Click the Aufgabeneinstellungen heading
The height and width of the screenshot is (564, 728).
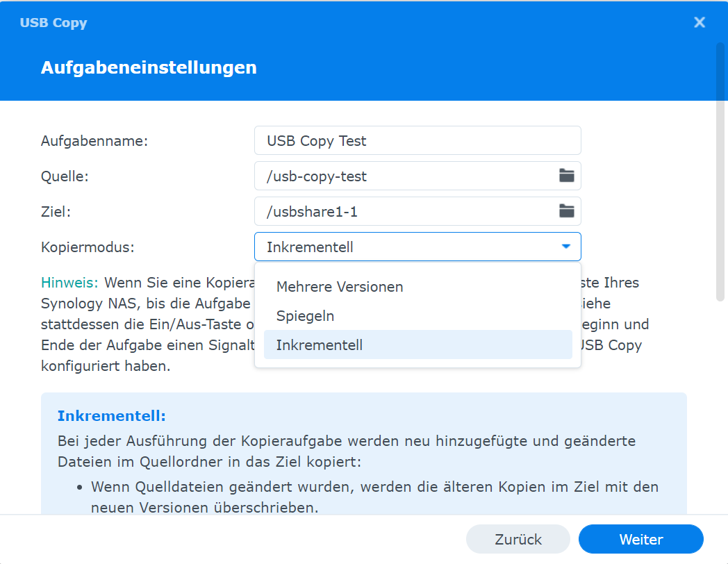coord(148,67)
